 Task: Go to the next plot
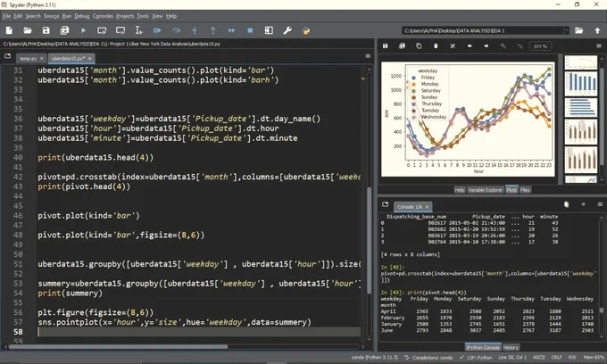486,46
